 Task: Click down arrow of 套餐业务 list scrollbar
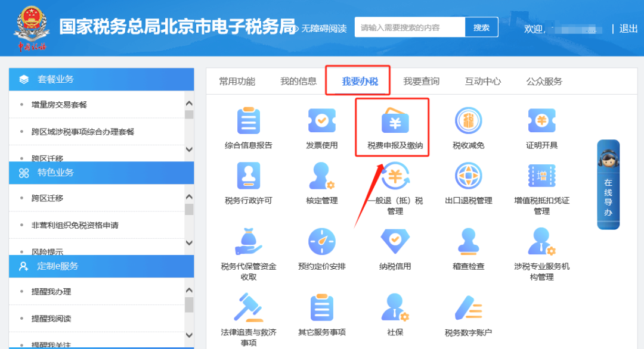pyautogui.click(x=189, y=149)
